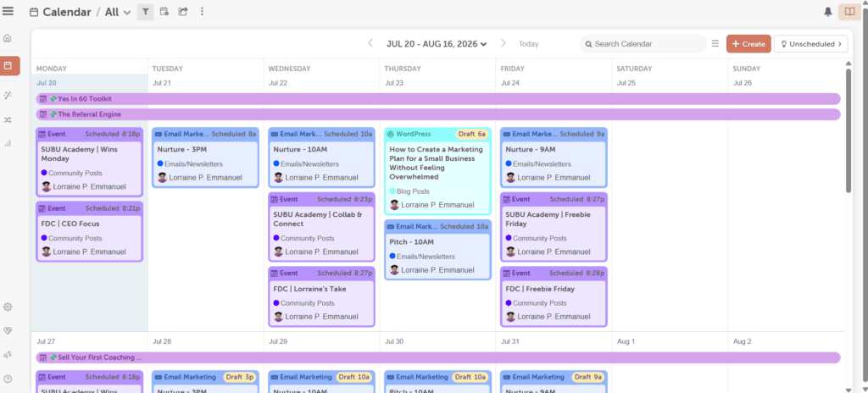This screenshot has width=868, height=393.
Task: Open FDC | Lorraine's Take event
Action: pyautogui.click(x=321, y=296)
